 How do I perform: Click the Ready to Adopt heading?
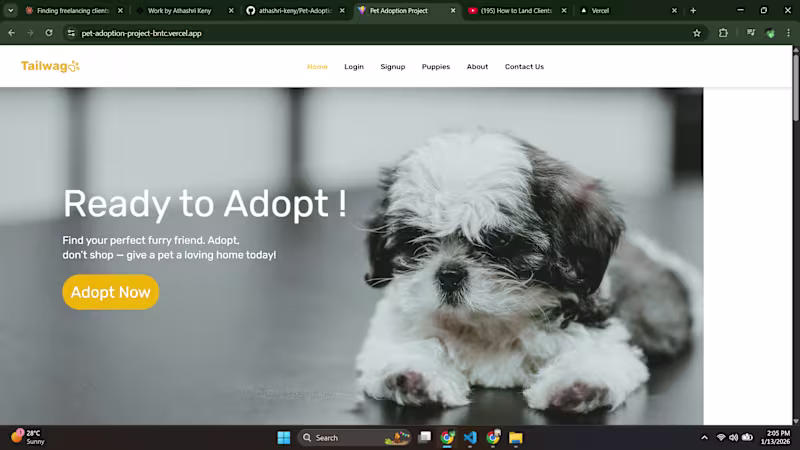click(205, 204)
